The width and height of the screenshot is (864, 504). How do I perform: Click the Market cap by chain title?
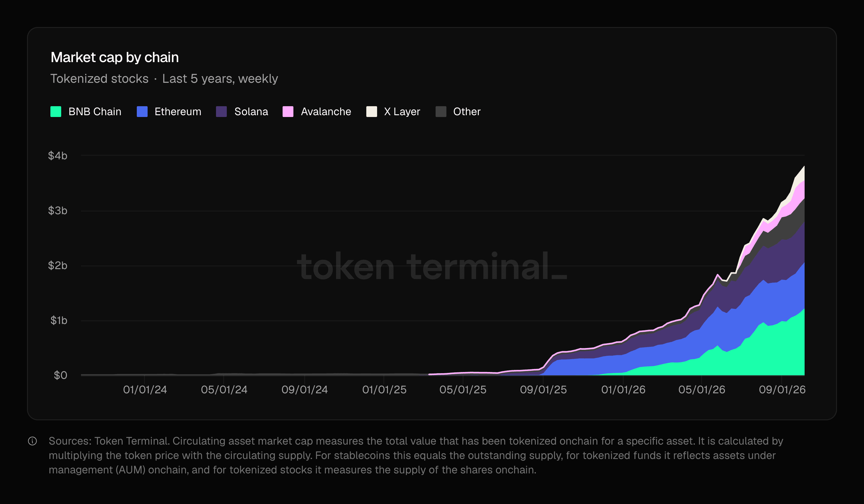[x=115, y=58]
